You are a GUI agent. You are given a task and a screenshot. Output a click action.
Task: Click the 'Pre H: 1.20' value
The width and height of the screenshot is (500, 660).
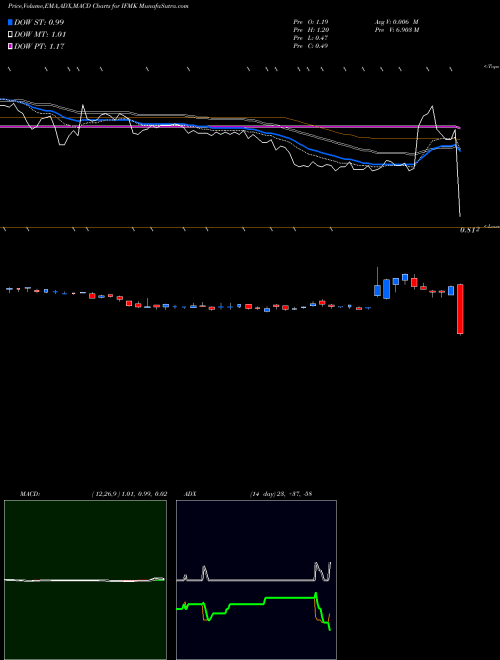tap(311, 30)
